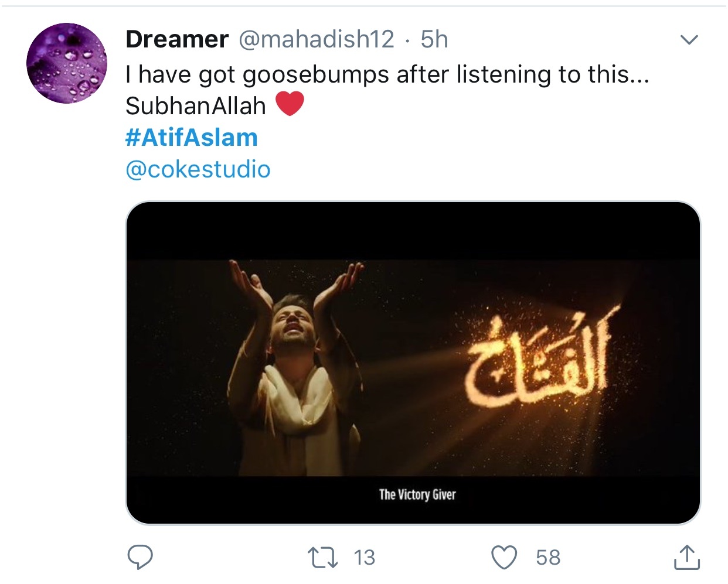Play the embedded video of the singer

[413, 363]
